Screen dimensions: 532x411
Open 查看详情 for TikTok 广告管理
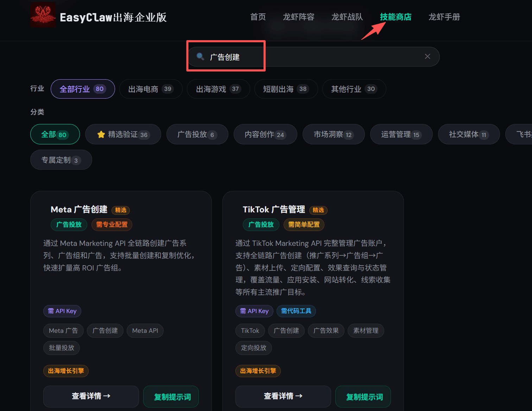[x=283, y=396]
